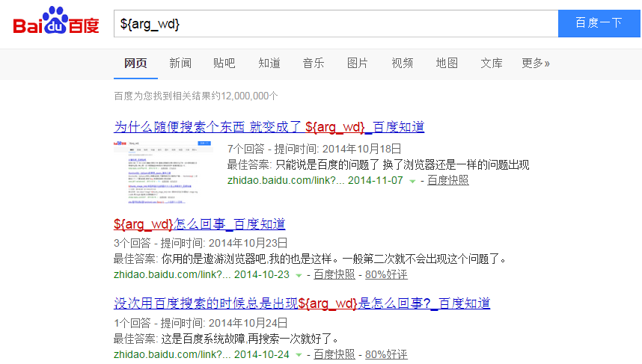Switch to the 图片 tab
Viewport: 642px width, 364px height.
coord(358,64)
